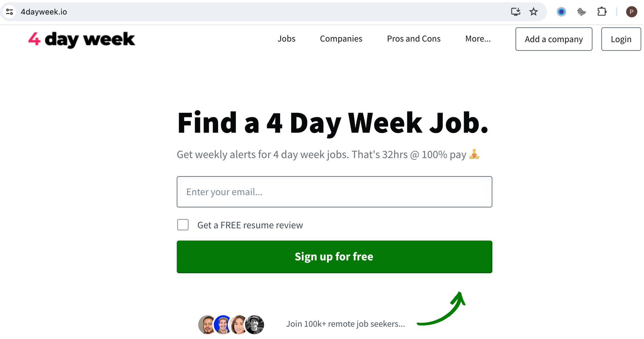
Task: Bookmark the page using the star icon
Action: click(x=534, y=12)
